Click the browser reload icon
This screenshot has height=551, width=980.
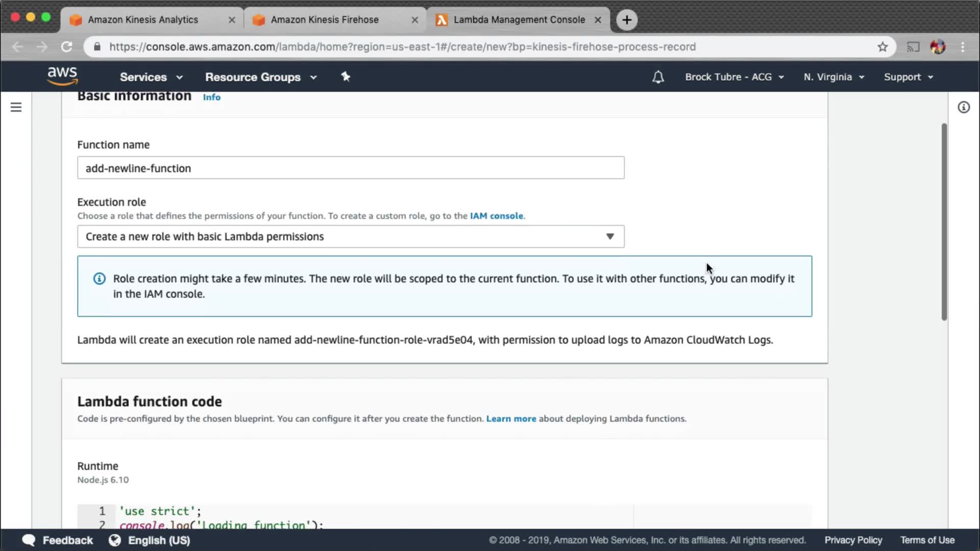pos(67,47)
